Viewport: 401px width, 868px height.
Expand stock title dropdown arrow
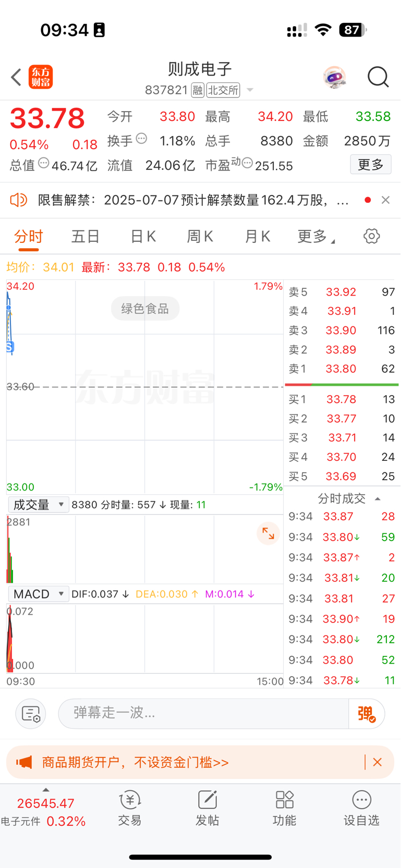(x=250, y=90)
